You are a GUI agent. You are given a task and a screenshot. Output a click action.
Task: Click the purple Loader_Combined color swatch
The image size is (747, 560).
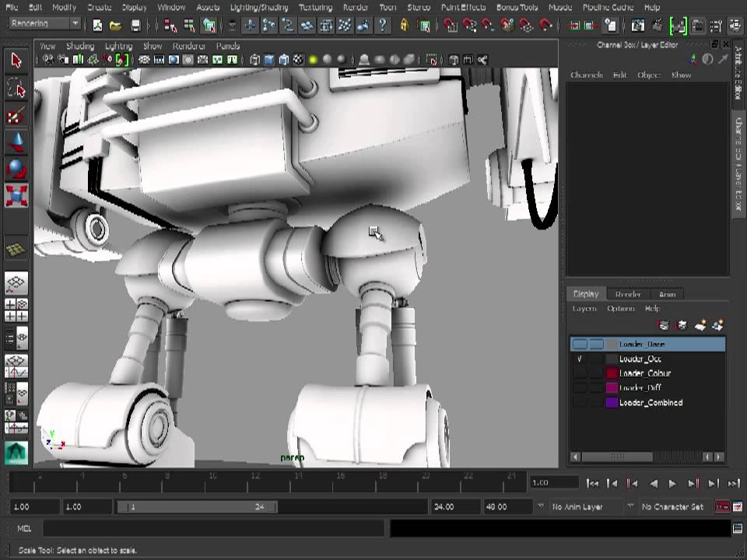coord(612,403)
